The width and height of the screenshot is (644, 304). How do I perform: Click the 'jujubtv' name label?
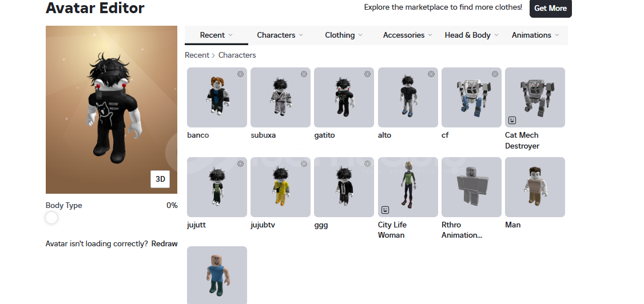pyautogui.click(x=263, y=225)
